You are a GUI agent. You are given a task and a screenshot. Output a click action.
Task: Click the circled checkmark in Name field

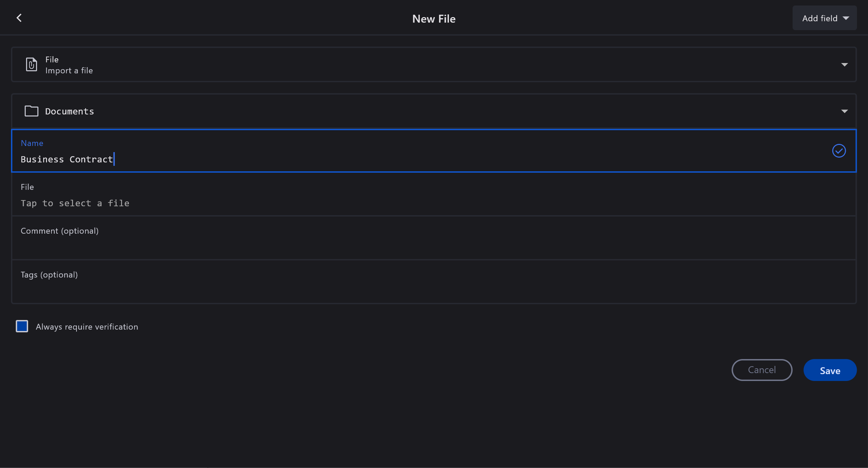tap(839, 151)
